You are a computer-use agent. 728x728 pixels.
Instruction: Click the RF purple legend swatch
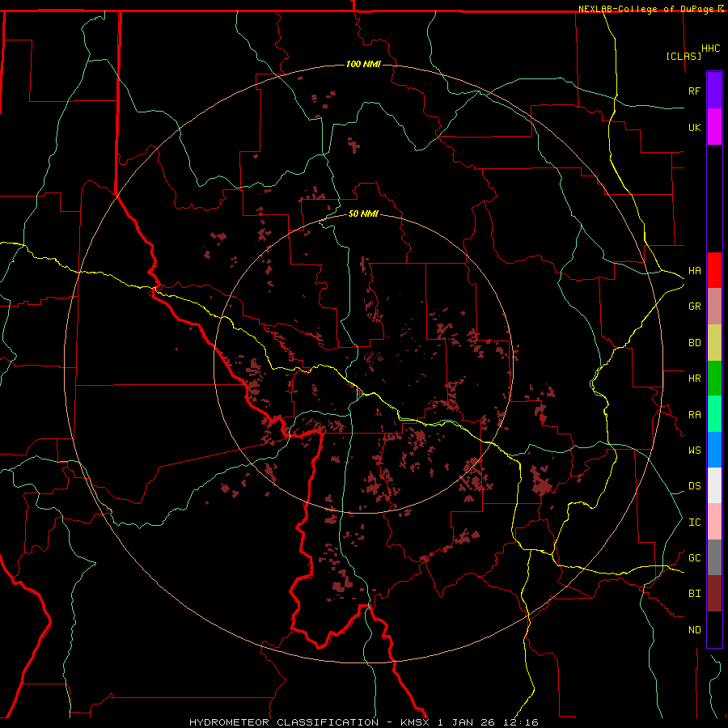pos(714,91)
